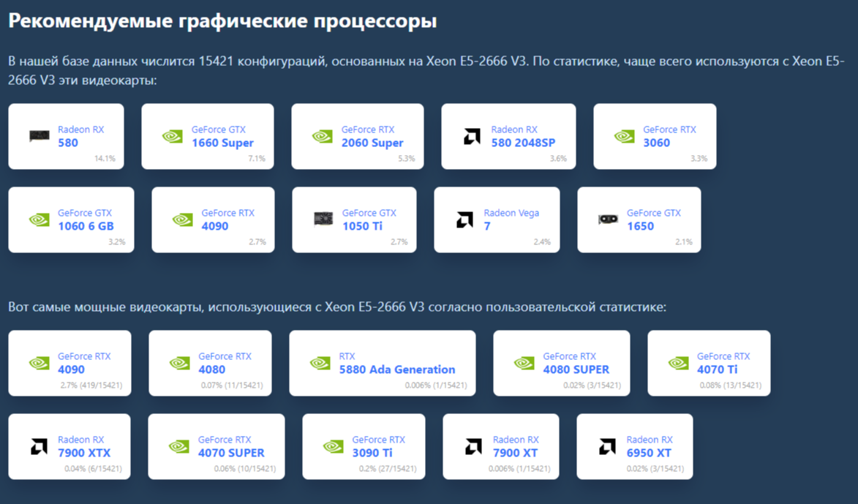
Task: Open the GeForce RTX 4070 Ti link
Action: click(723, 364)
